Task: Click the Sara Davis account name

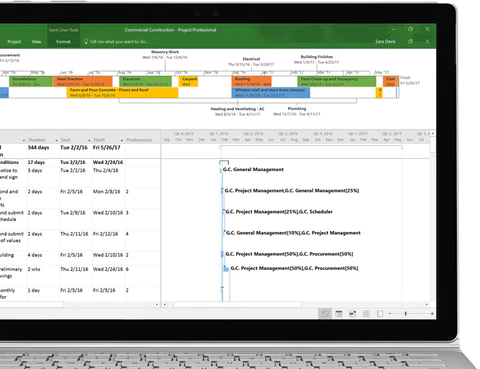Action: 385,42
